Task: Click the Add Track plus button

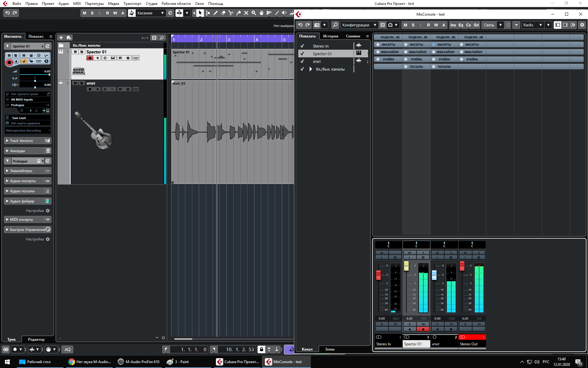Action: tap(61, 37)
